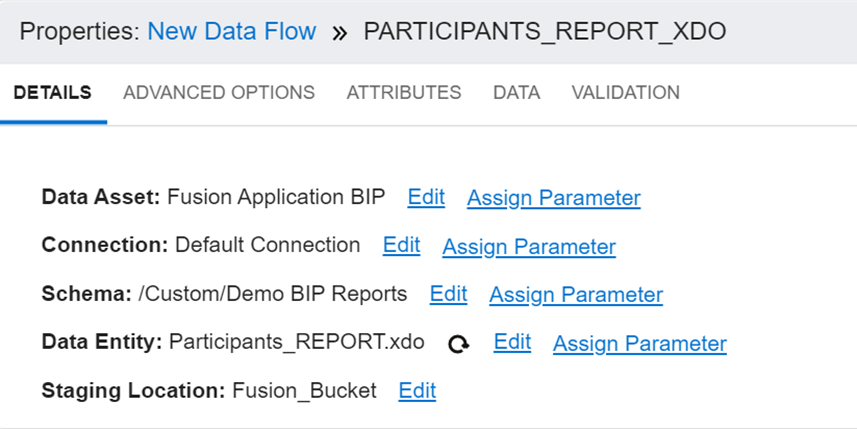Screen dimensions: 857x429
Task: Edit the Schema path
Action: (x=448, y=294)
